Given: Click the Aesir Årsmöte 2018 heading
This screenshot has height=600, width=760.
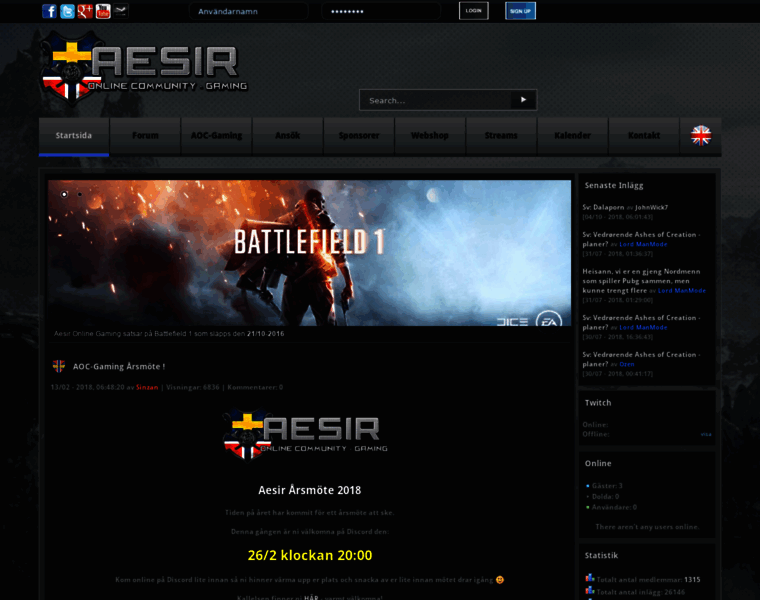Looking at the screenshot, I should (310, 490).
